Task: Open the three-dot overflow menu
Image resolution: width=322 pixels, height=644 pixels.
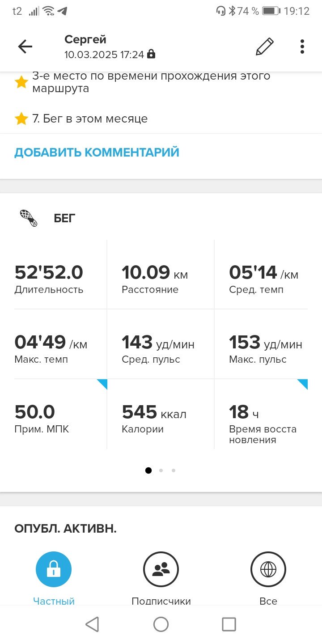Action: point(302,47)
